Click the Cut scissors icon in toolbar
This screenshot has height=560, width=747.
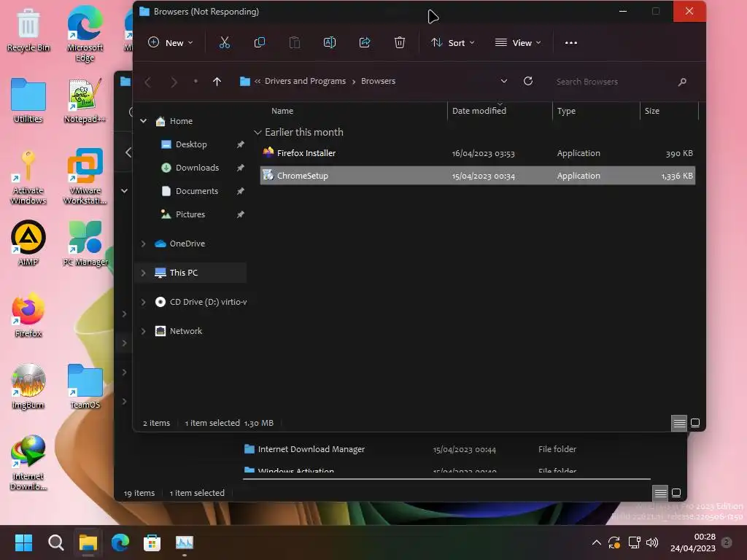[225, 43]
